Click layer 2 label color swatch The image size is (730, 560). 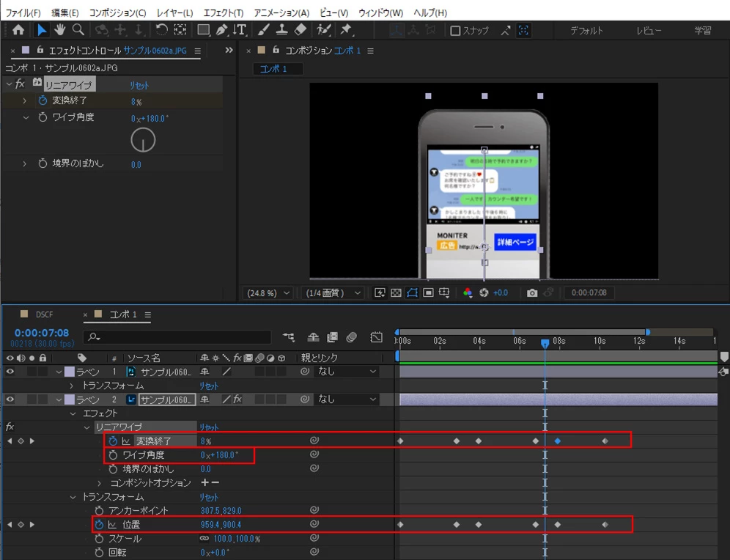[70, 399]
